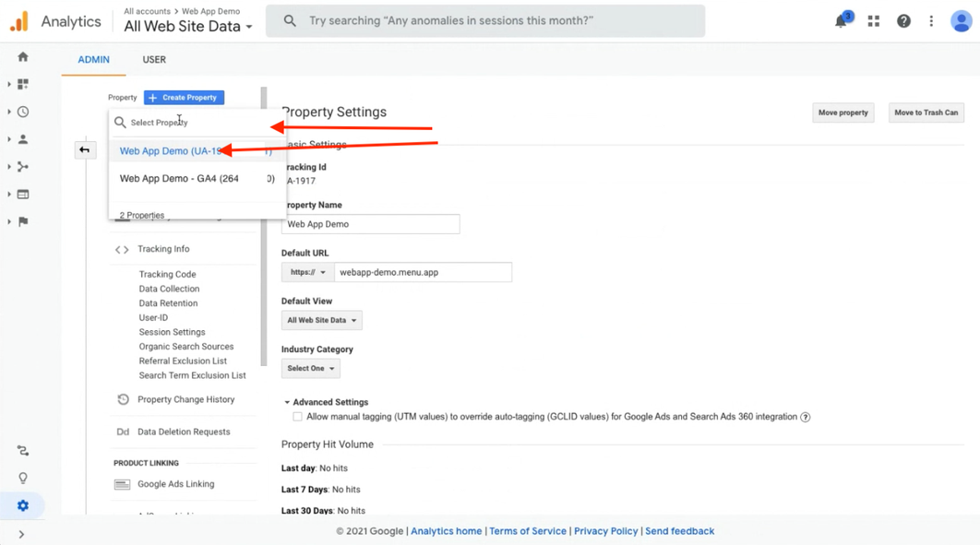Click All accounts breadcrumb link
Screen dimensions: 980x545
pos(147,11)
